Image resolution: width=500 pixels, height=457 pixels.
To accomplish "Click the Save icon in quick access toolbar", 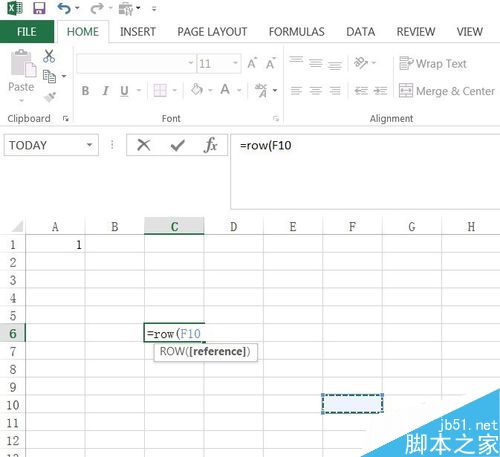I will (39, 8).
